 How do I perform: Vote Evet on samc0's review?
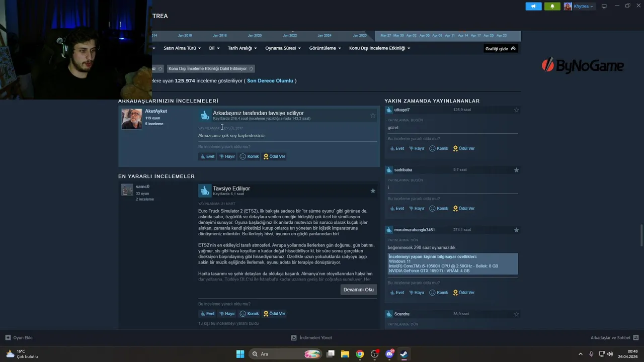point(207,314)
